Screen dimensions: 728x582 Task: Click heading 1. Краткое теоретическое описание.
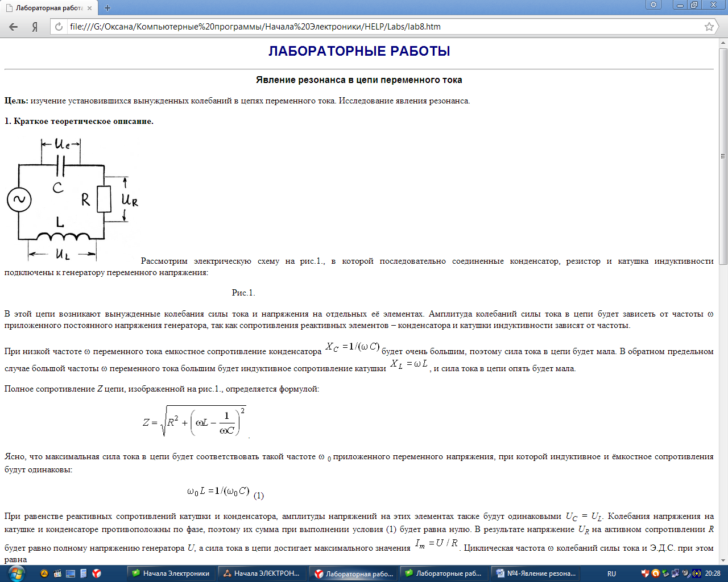tap(79, 121)
